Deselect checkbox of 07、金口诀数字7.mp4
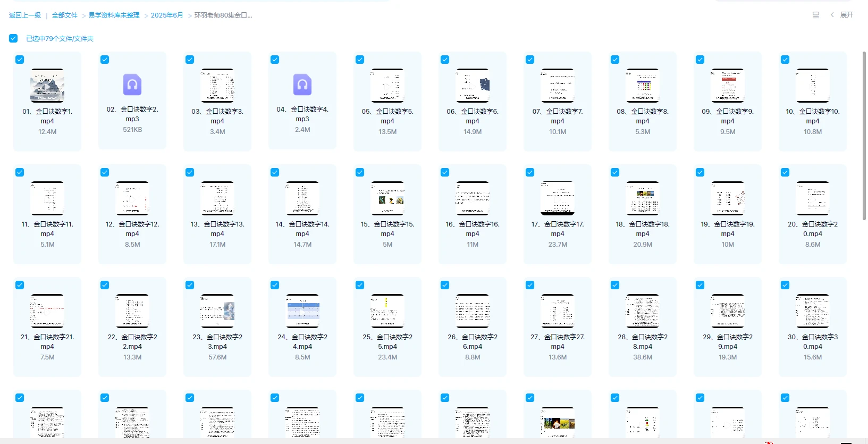Image resolution: width=868 pixels, height=444 pixels. (x=530, y=60)
